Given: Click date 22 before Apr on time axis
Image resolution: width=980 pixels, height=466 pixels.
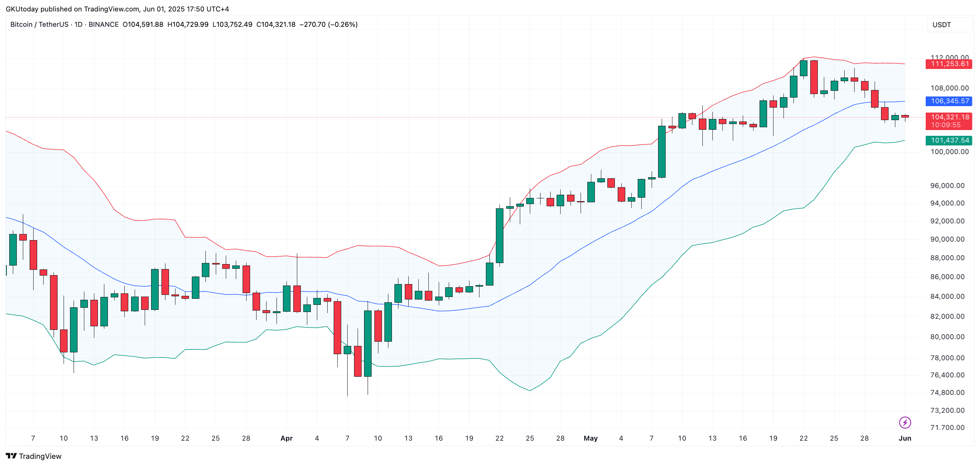Looking at the screenshot, I should (x=185, y=438).
